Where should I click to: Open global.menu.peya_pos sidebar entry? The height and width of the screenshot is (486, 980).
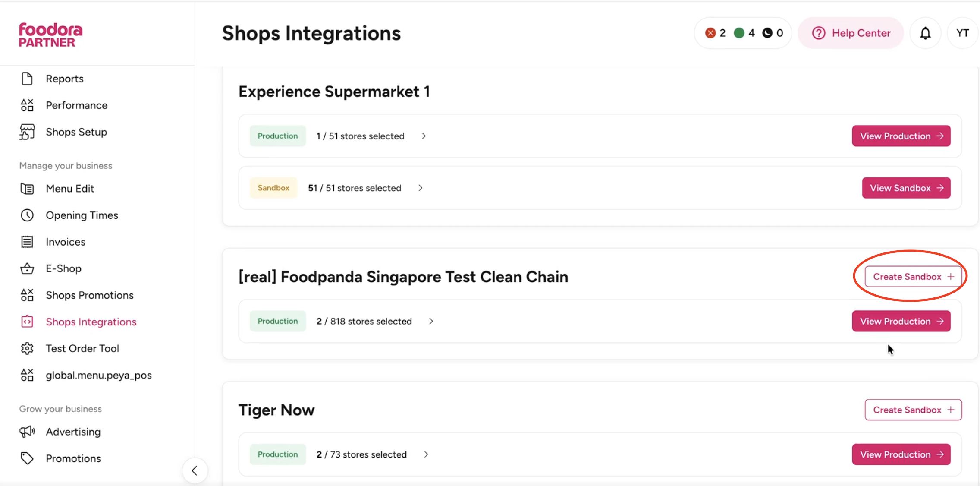99,375
